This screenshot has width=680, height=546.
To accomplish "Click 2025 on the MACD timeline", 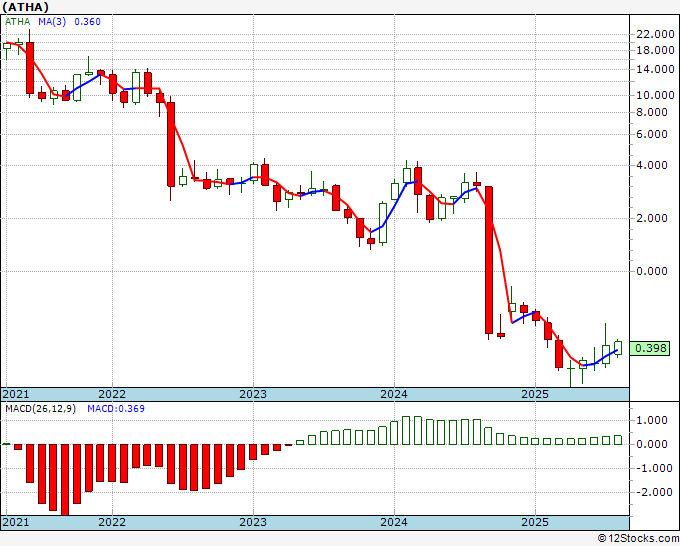I will point(535,522).
